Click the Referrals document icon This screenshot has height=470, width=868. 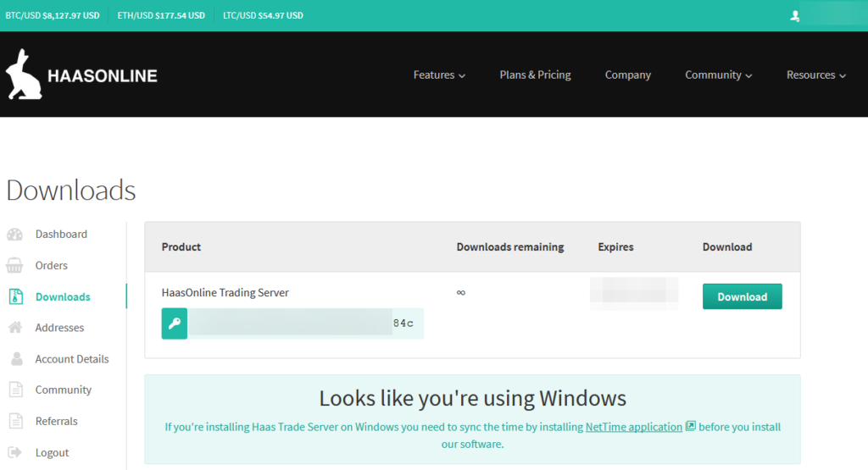(16, 422)
